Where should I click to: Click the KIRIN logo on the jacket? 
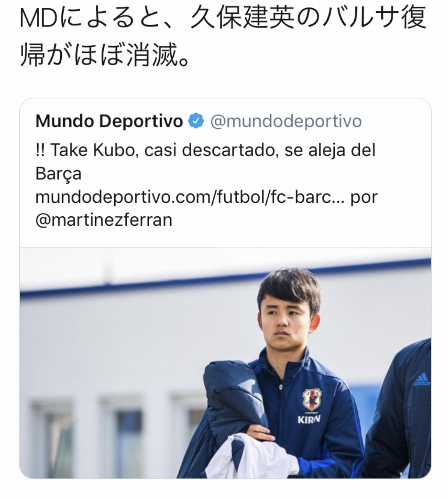(x=309, y=420)
